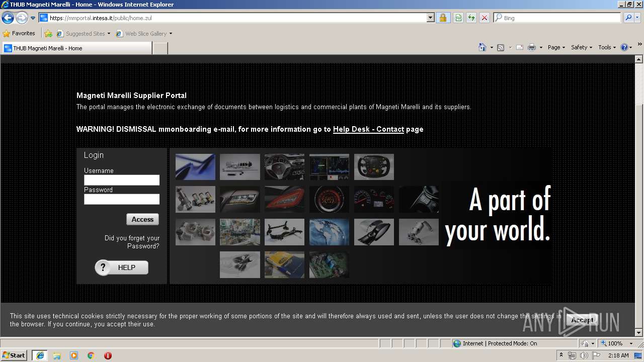Click the browser Forward button
644x362 pixels.
point(22,18)
